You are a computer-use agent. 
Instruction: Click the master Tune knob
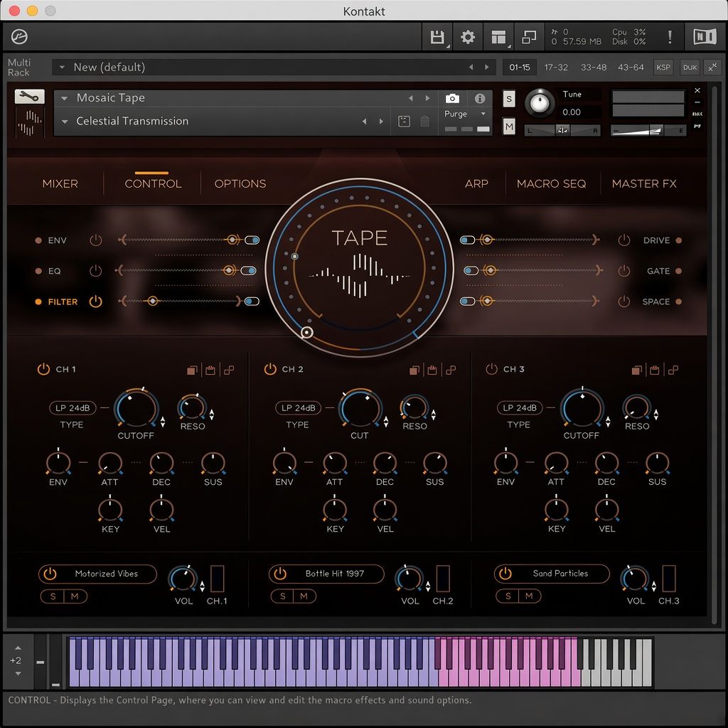pyautogui.click(x=540, y=102)
